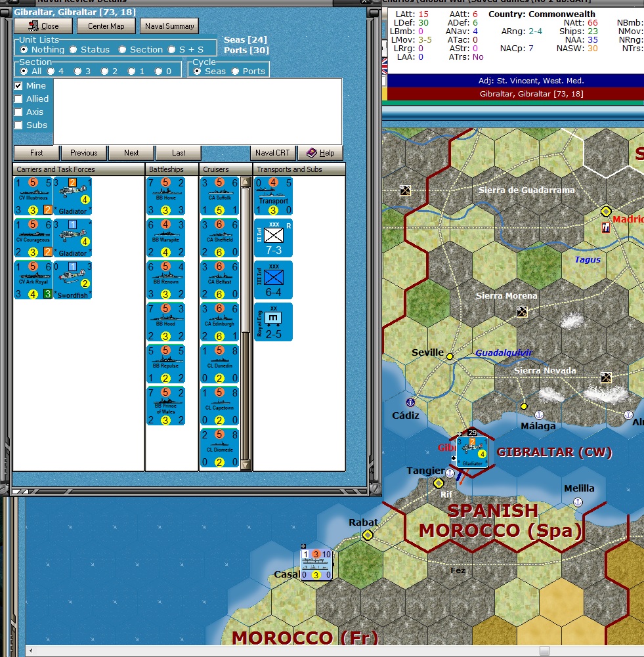
Task: Click the Close button
Action: pos(43,26)
